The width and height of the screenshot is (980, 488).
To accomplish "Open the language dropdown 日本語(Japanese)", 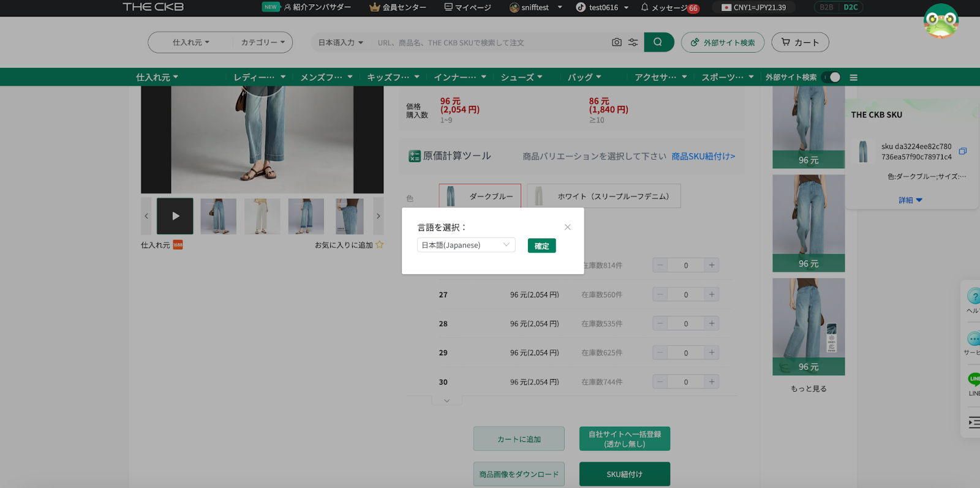I will (x=466, y=245).
